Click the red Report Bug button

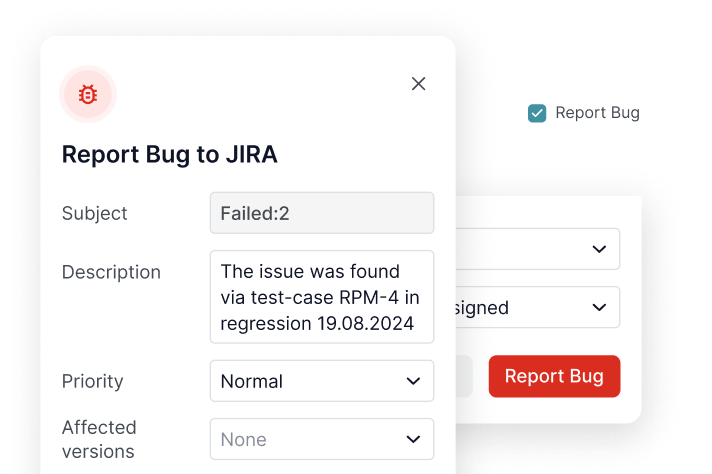554,376
